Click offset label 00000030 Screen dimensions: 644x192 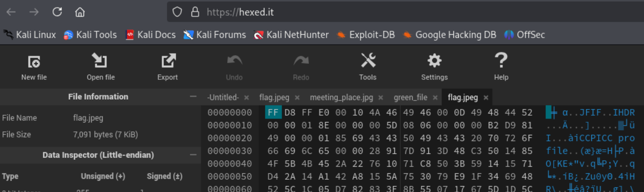[x=230, y=151]
